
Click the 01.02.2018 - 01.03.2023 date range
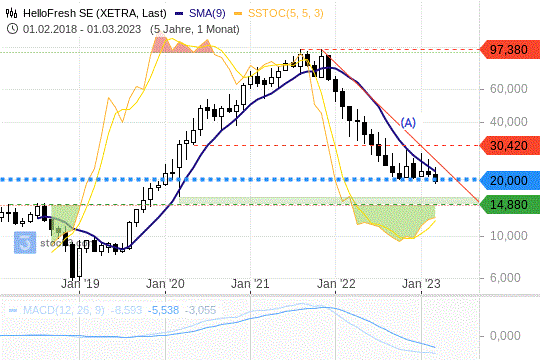(x=82, y=29)
